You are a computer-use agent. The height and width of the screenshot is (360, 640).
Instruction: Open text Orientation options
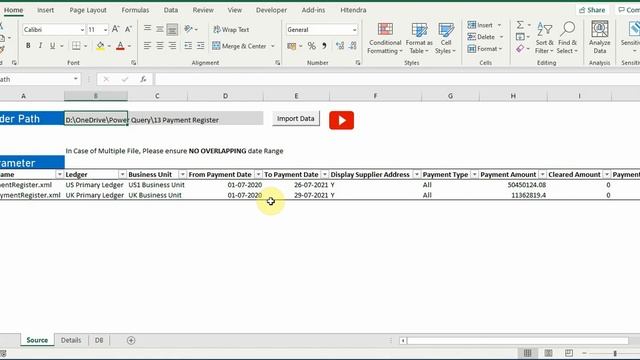point(191,29)
